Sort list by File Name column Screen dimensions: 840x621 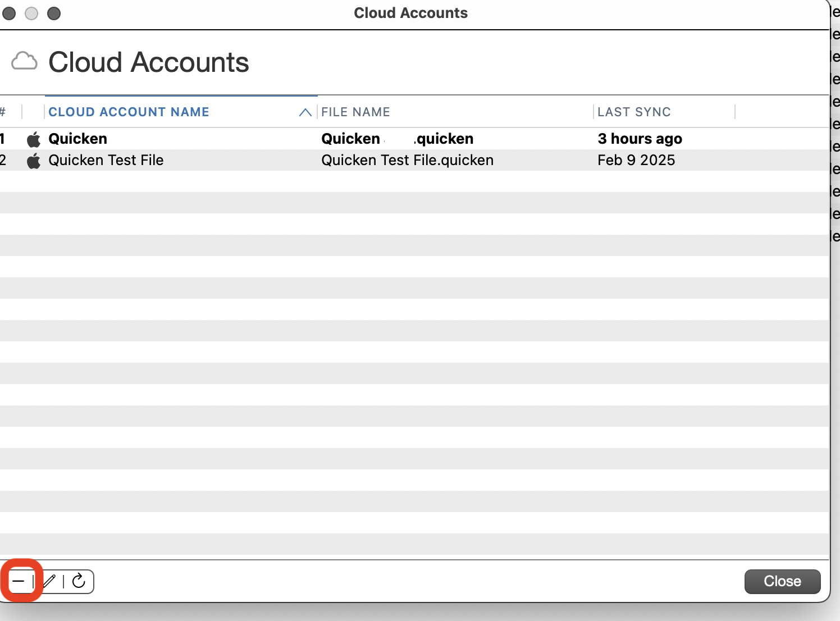[355, 112]
